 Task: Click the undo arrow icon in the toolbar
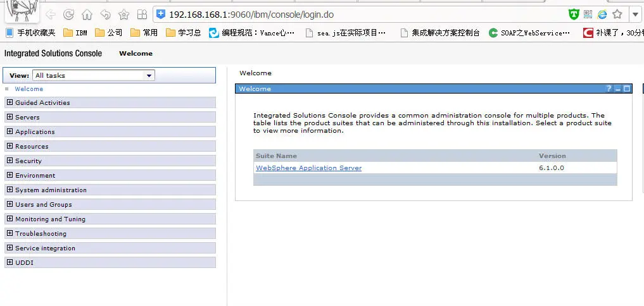(x=106, y=15)
